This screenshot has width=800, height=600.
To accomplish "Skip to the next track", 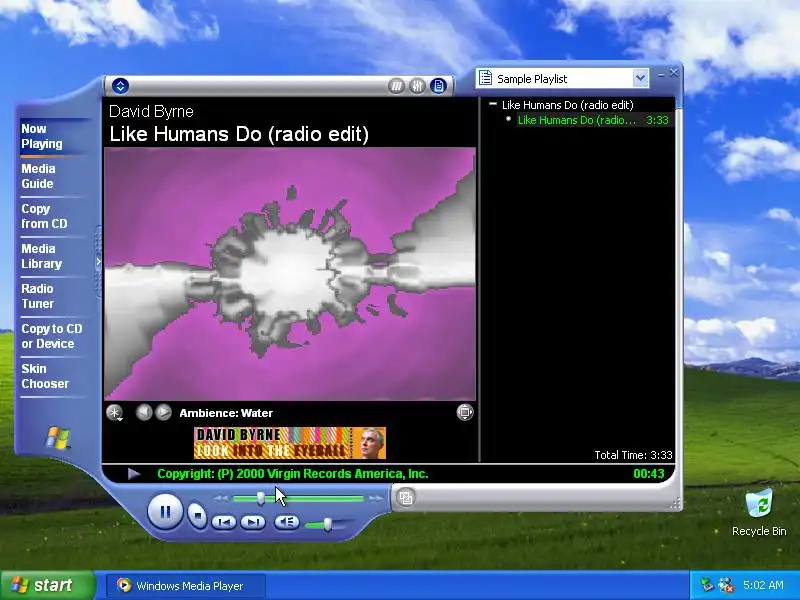I will [x=253, y=522].
